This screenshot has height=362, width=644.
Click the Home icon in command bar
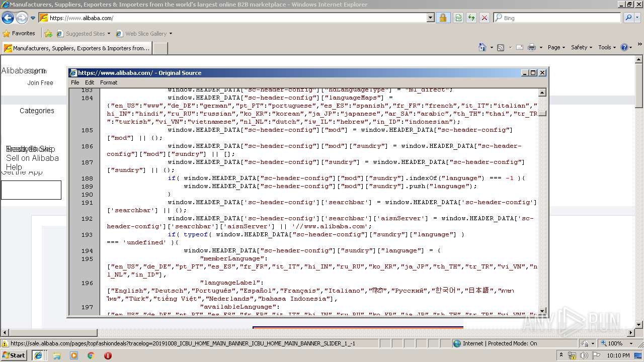[x=482, y=47]
